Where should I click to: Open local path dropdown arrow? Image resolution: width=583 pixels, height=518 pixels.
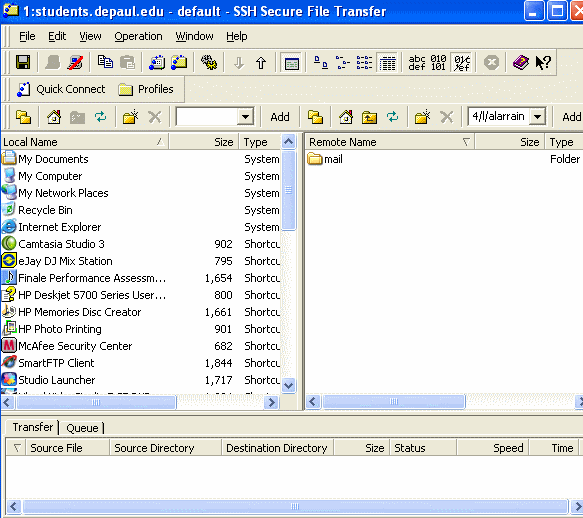coord(245,117)
